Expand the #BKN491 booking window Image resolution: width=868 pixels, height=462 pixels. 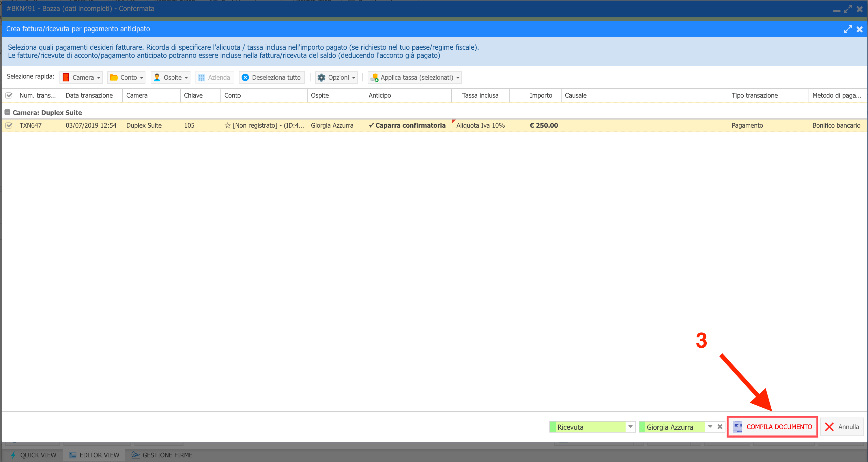click(848, 9)
